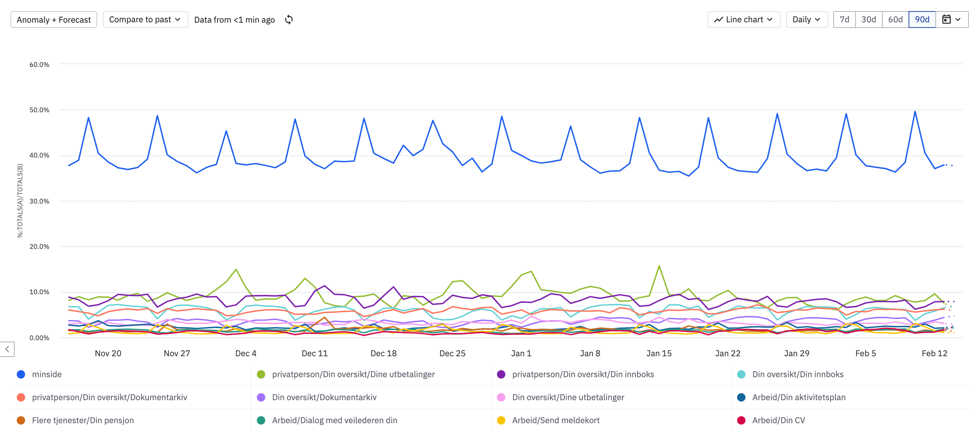Click the Arbeid/Din CV red legend dot
Image resolution: width=980 pixels, height=442 pixels.
tap(741, 420)
